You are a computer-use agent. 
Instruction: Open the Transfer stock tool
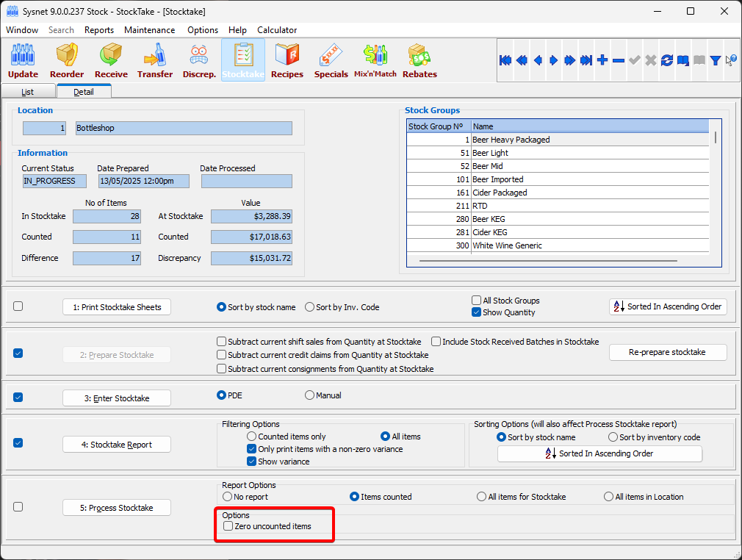pos(155,60)
